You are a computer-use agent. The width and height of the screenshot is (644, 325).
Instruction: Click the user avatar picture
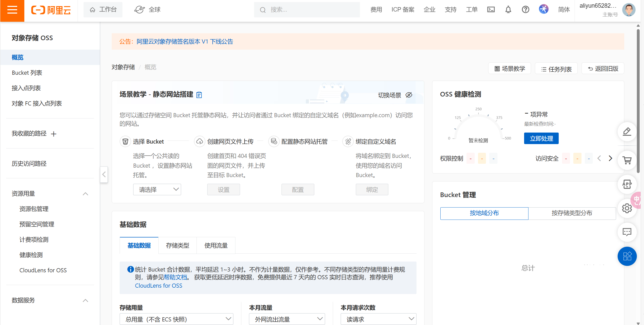(x=629, y=10)
